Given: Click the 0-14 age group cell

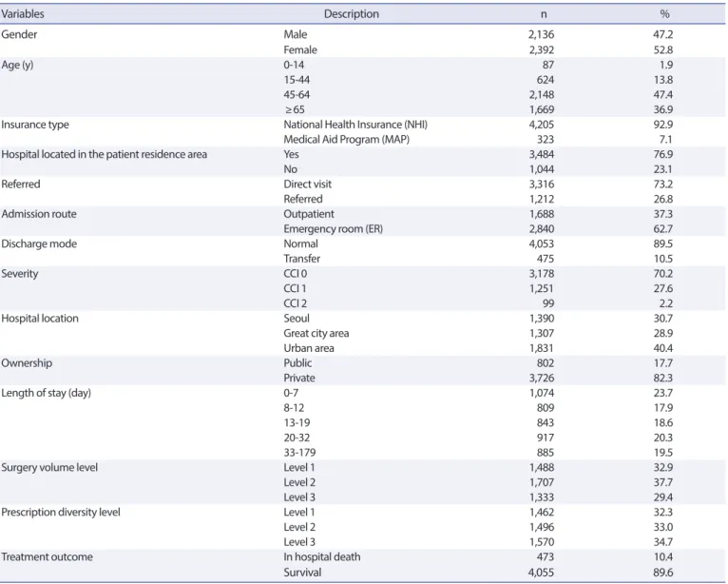Looking at the screenshot, I should (294, 65).
